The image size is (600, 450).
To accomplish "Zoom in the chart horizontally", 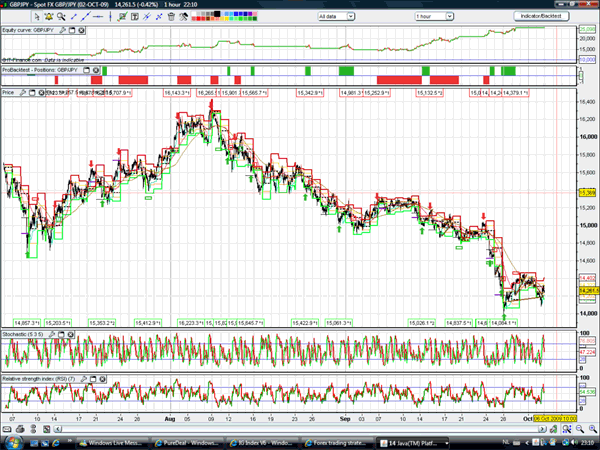I will pos(593,429).
